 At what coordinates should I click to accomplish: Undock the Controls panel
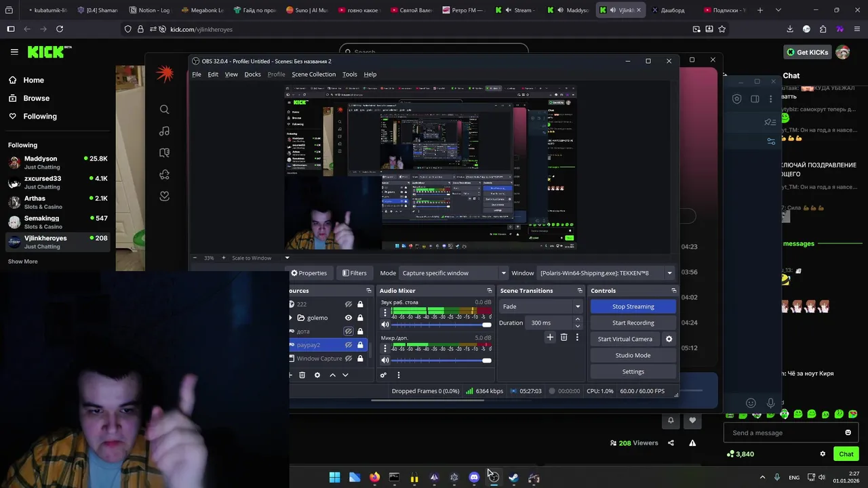pos(673,291)
